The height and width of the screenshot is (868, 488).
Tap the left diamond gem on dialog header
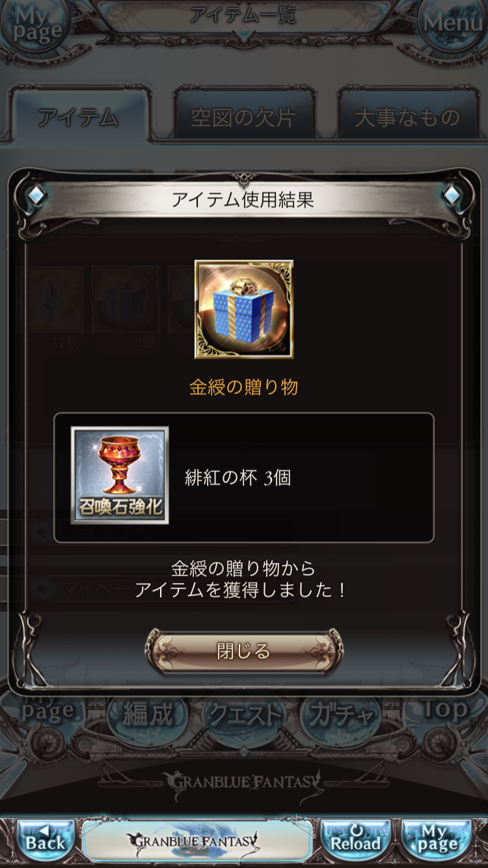click(x=36, y=195)
